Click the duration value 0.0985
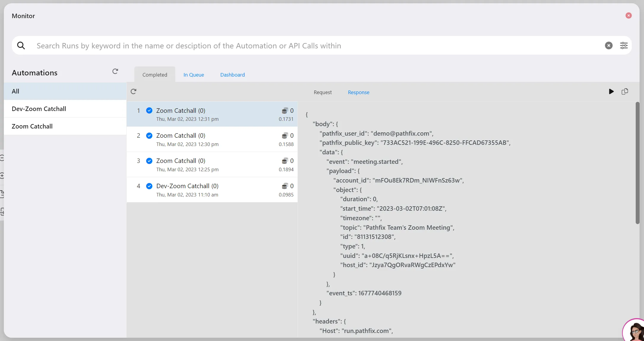 (x=286, y=195)
